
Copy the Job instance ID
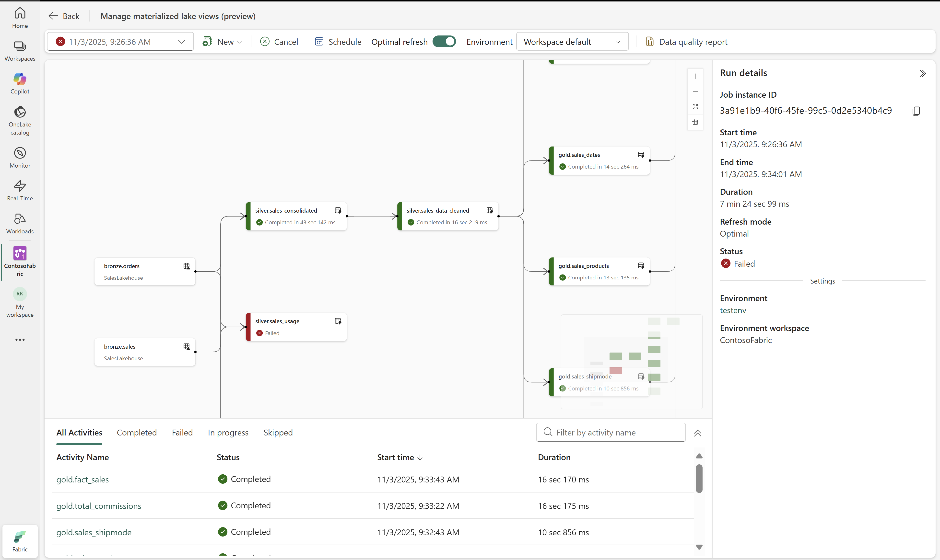pyautogui.click(x=916, y=111)
